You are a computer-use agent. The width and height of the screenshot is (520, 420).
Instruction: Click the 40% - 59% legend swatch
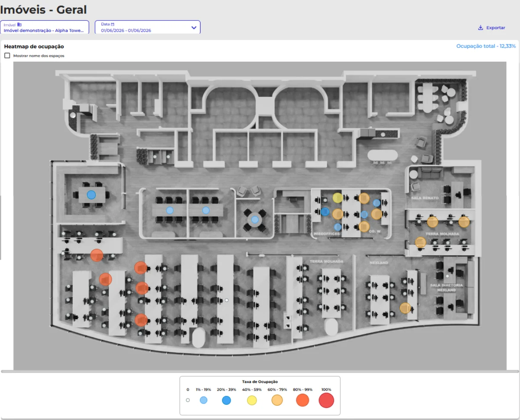click(x=252, y=400)
